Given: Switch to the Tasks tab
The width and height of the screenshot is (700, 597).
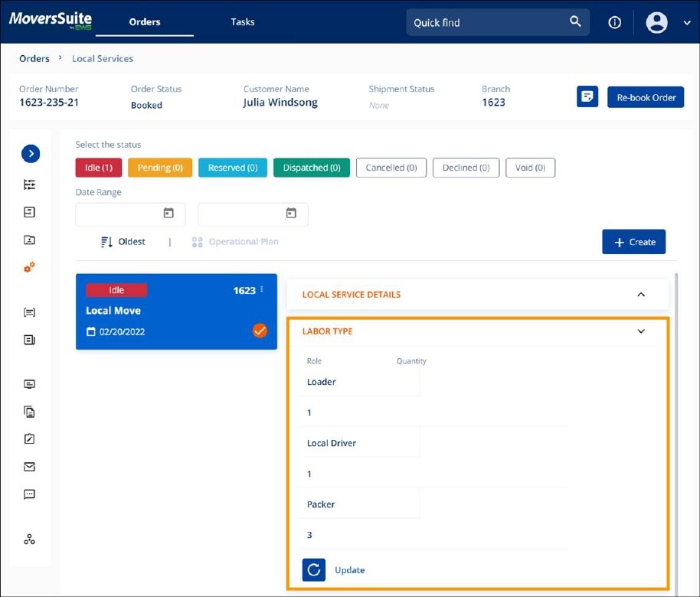Looking at the screenshot, I should pos(242,22).
